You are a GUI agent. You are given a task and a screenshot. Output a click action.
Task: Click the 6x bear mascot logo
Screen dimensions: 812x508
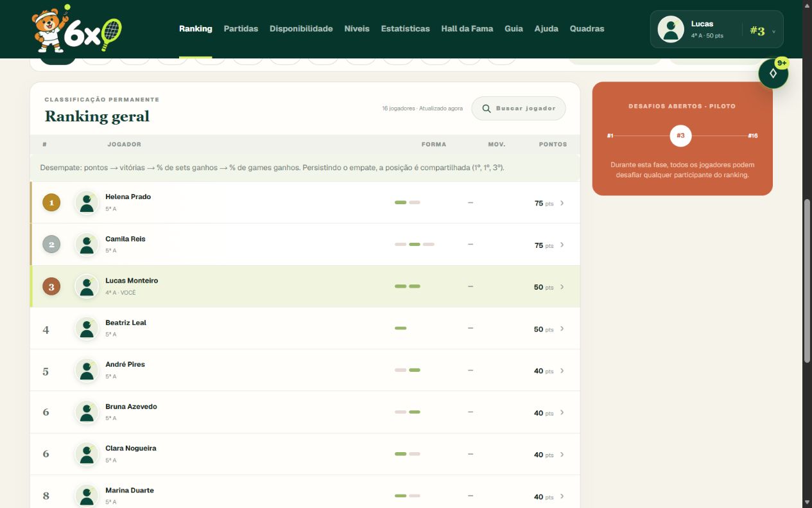76,29
